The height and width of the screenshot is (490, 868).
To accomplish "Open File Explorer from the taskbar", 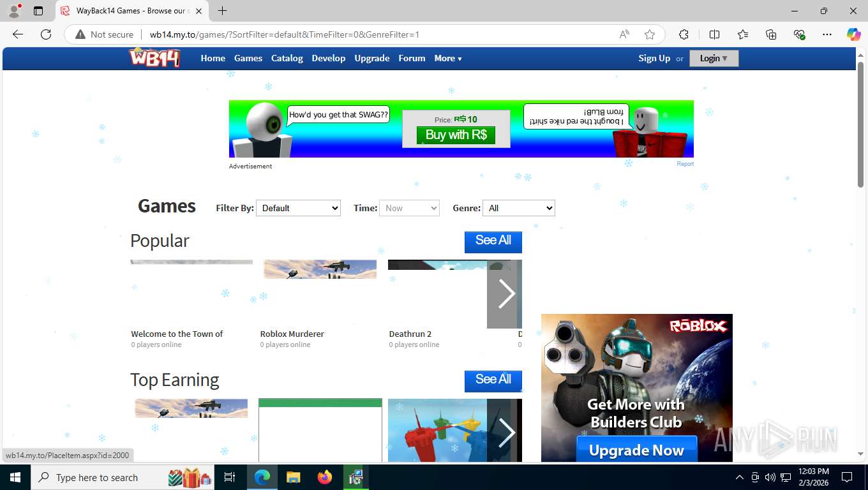I will click(x=293, y=477).
